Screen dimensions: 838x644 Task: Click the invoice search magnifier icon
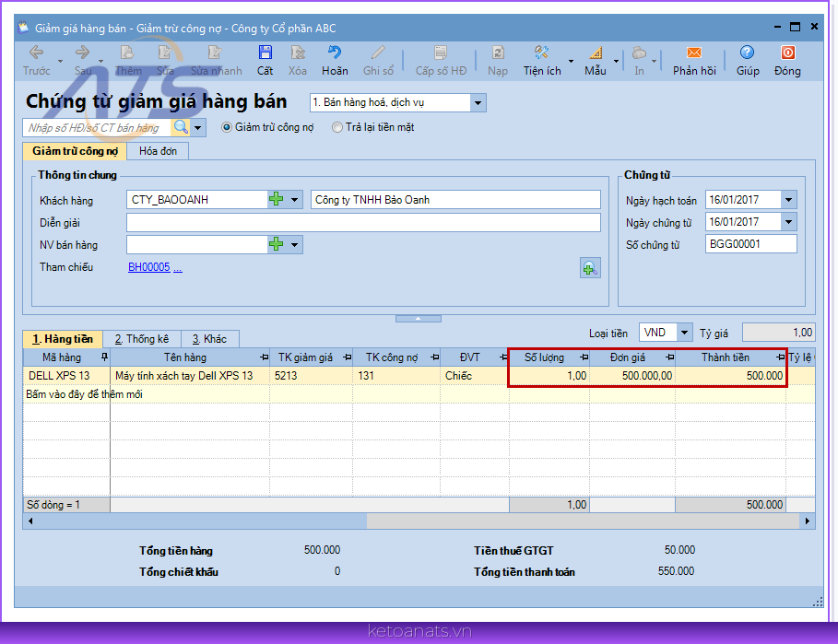pos(182,128)
